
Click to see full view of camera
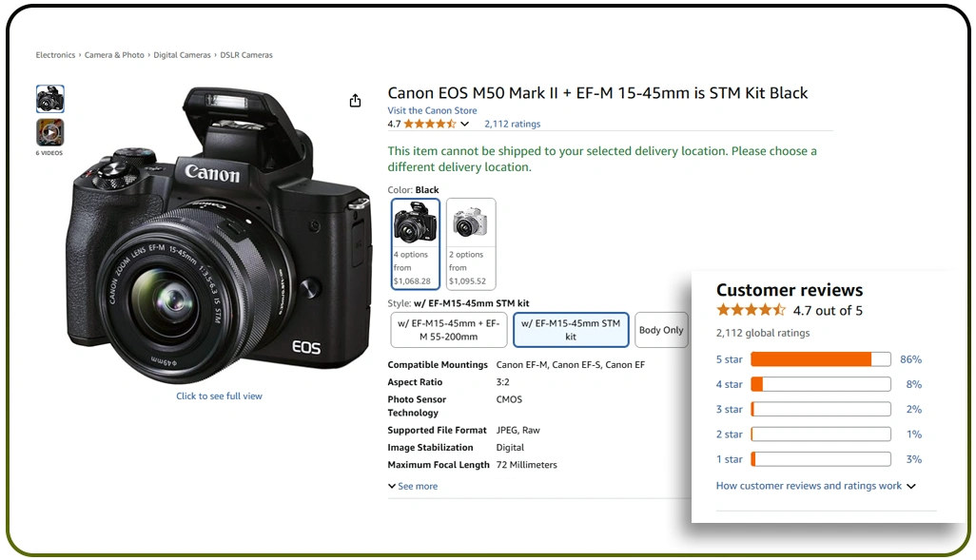[219, 396]
